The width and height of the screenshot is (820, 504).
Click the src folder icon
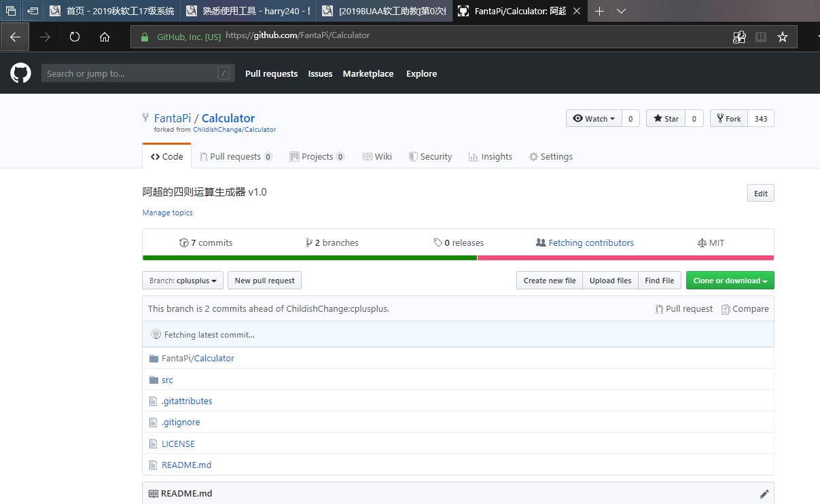154,380
